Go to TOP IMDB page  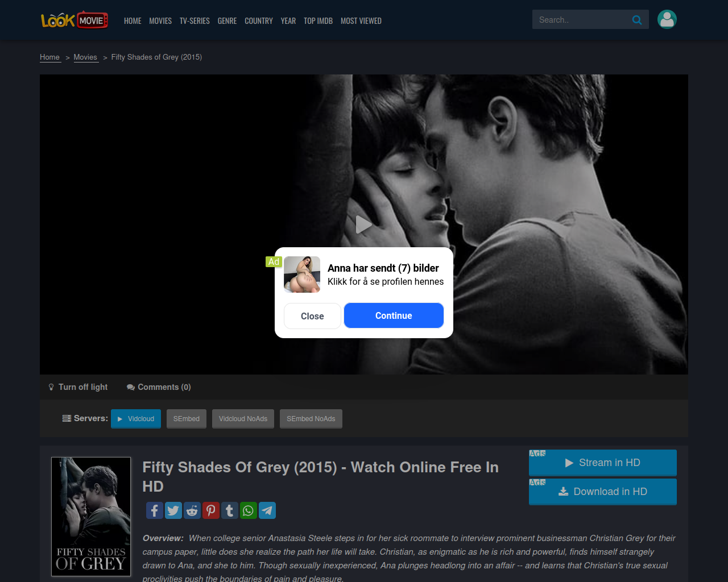[x=318, y=20]
